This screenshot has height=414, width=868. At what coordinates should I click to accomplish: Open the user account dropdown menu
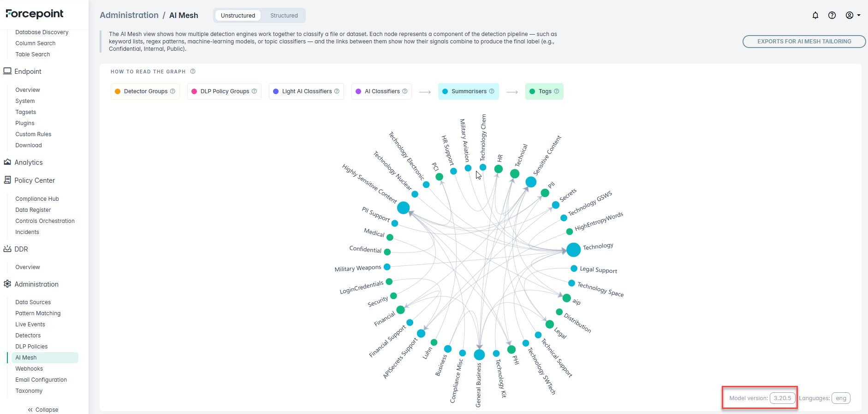852,15
